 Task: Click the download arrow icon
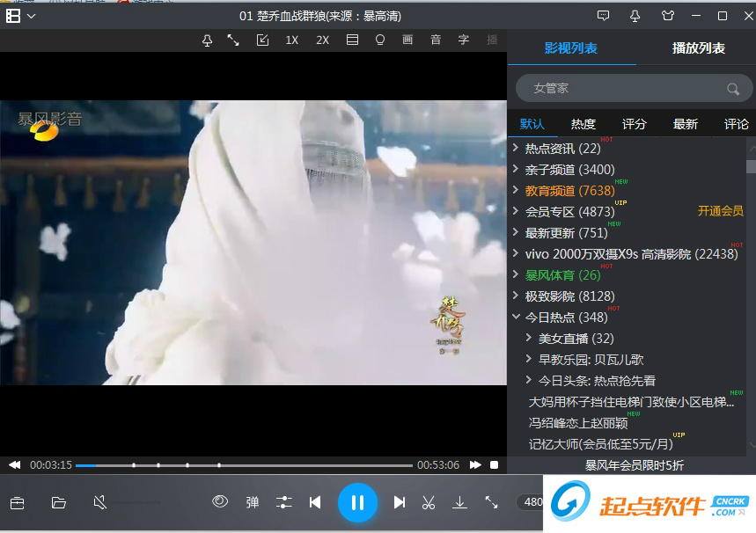point(460,502)
